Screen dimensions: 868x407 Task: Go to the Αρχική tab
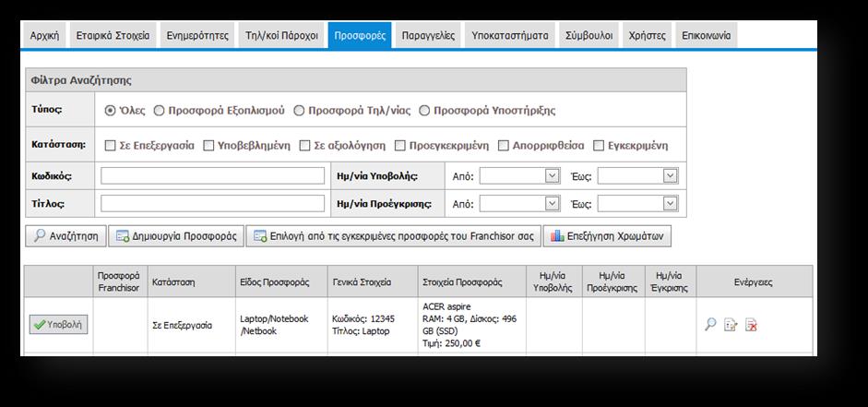point(45,35)
